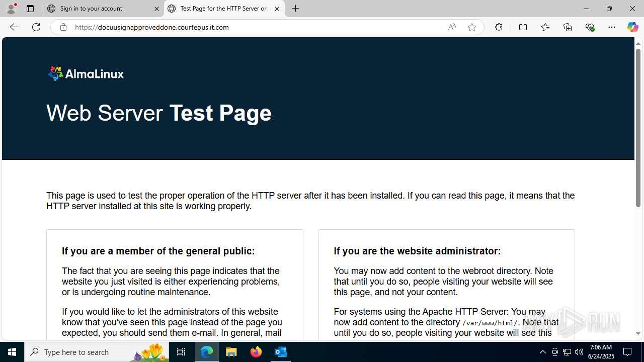The height and width of the screenshot is (362, 644).
Task: Open Collections icon
Action: click(x=568, y=27)
